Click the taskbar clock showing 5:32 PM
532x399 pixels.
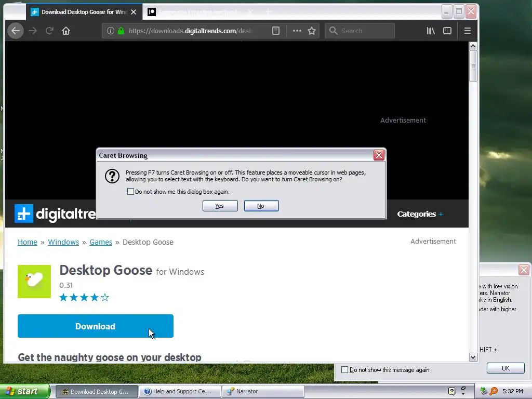click(513, 392)
